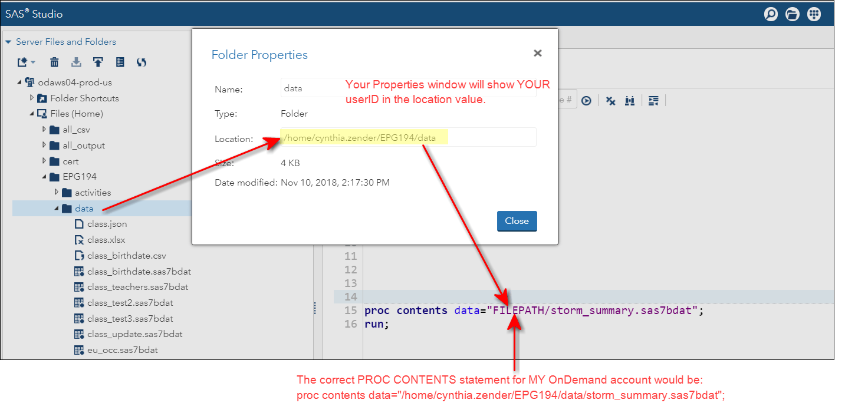Clear the code editor using the X icon
This screenshot has width=868, height=416.
tap(610, 100)
